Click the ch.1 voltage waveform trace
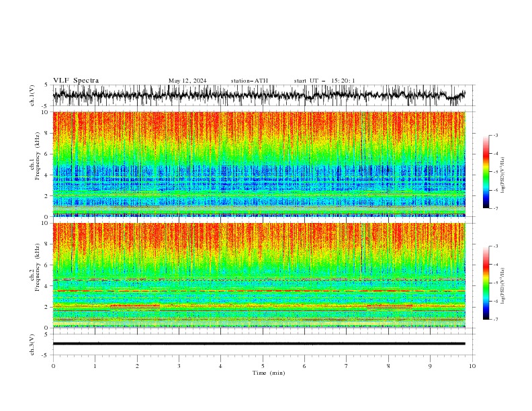Screen dimensions: 532x411 point(259,95)
